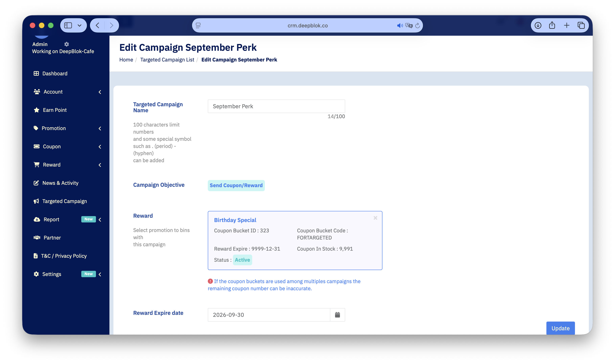Open admin settings gear icon
Viewport: 615px width, 364px height.
pos(66,44)
